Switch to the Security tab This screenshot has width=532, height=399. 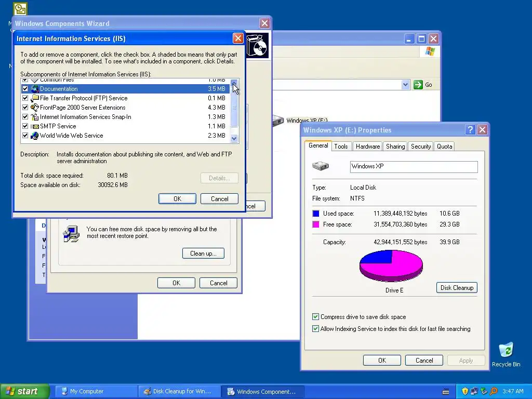click(x=421, y=146)
